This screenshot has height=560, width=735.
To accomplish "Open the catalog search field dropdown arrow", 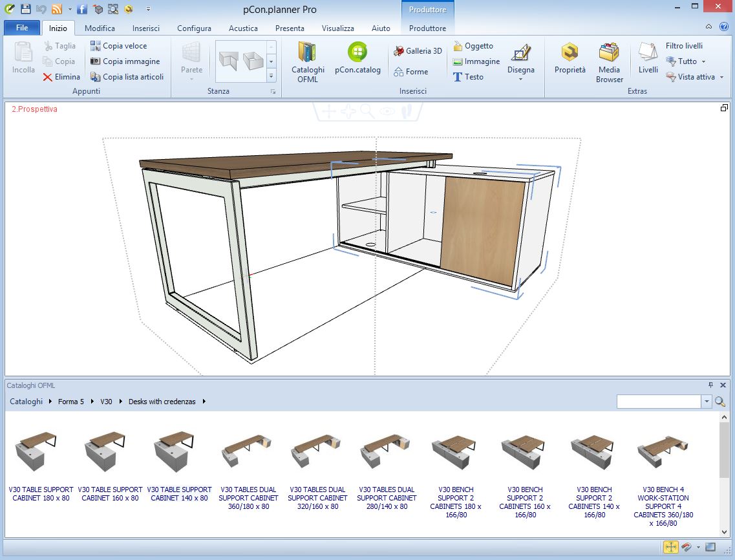I will (x=707, y=402).
